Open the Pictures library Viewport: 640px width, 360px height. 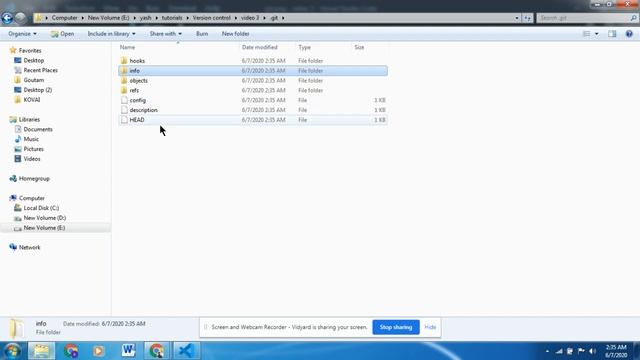pyautogui.click(x=33, y=149)
